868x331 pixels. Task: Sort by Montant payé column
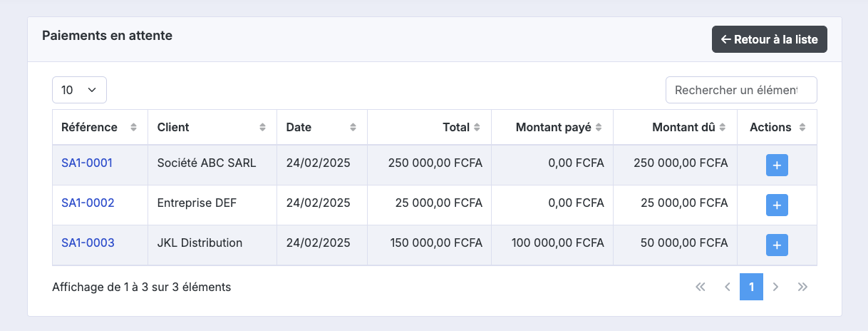pos(552,128)
